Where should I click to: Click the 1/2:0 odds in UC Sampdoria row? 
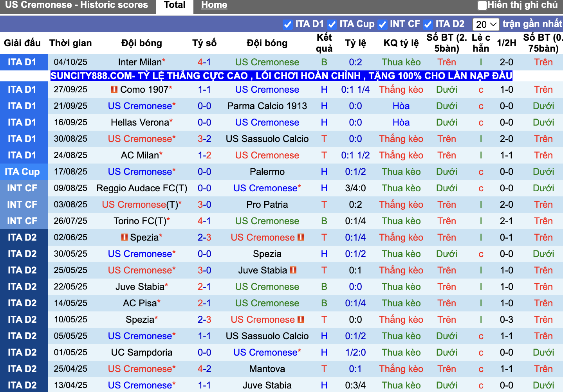(x=355, y=352)
